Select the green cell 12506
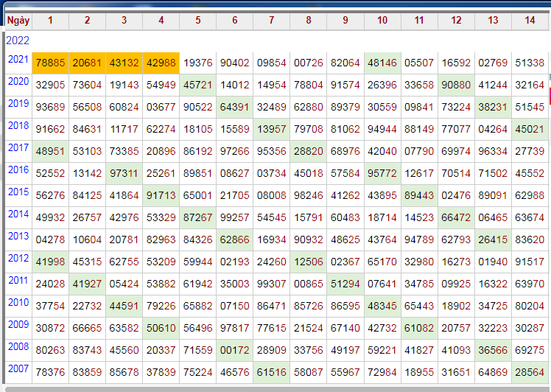The image size is (551, 392). pyautogui.click(x=309, y=262)
